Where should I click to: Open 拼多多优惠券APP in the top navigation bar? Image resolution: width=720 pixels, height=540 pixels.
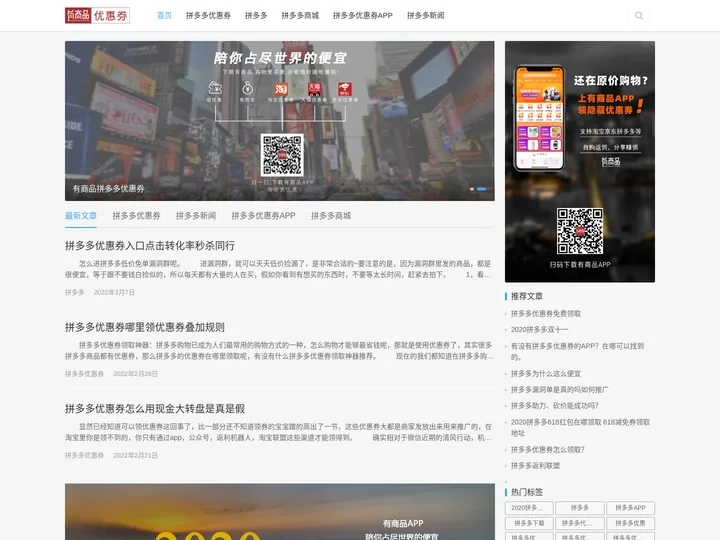point(363,16)
